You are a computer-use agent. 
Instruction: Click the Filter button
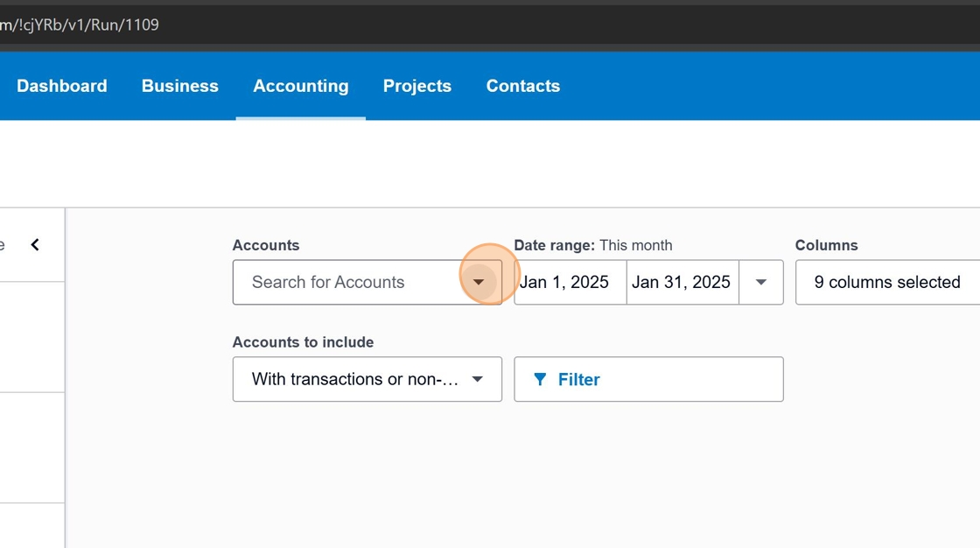click(648, 379)
